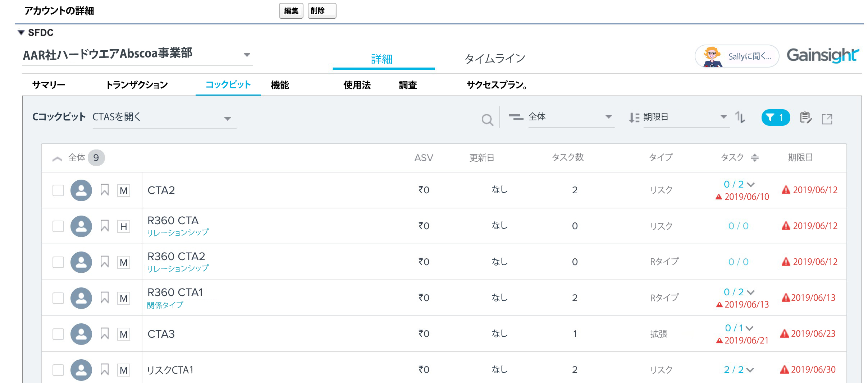Click the 削除 button
The width and height of the screenshot is (868, 383).
[322, 11]
